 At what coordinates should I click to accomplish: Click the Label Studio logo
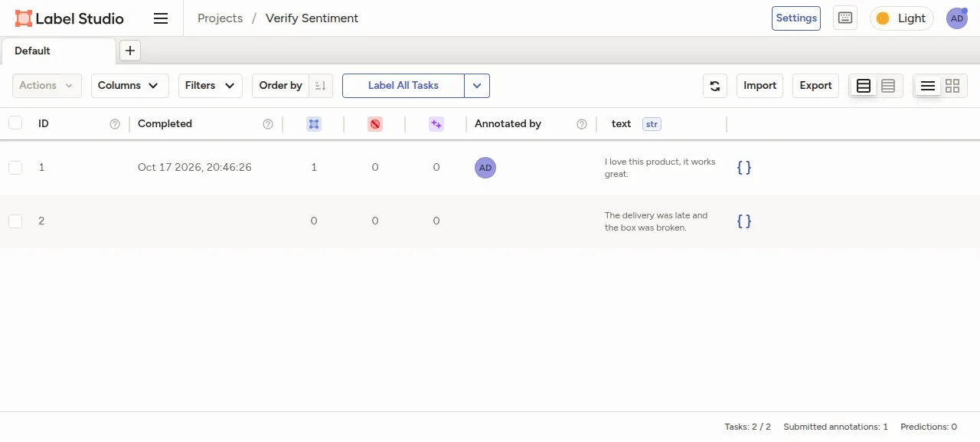tap(70, 18)
